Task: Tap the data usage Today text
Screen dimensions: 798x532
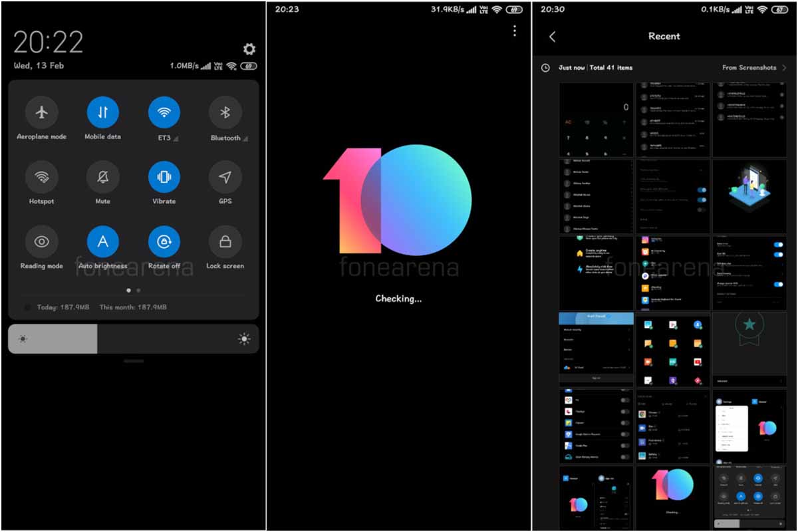Action: (64, 307)
